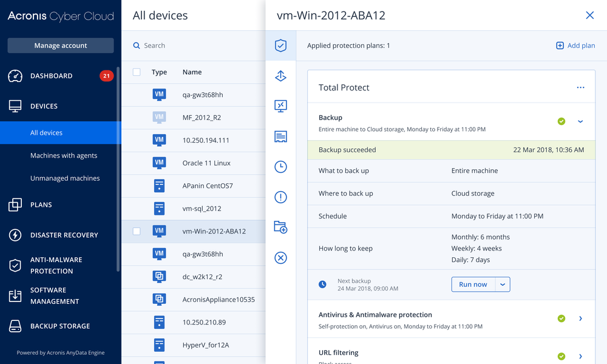607x364 pixels.
Task: Collapse the Backup section chevron
Action: [x=580, y=121]
